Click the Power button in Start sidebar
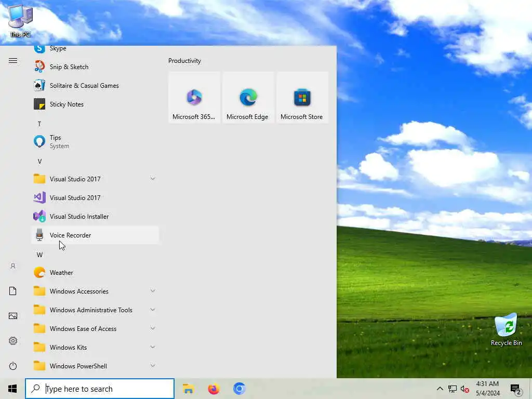 pyautogui.click(x=13, y=366)
